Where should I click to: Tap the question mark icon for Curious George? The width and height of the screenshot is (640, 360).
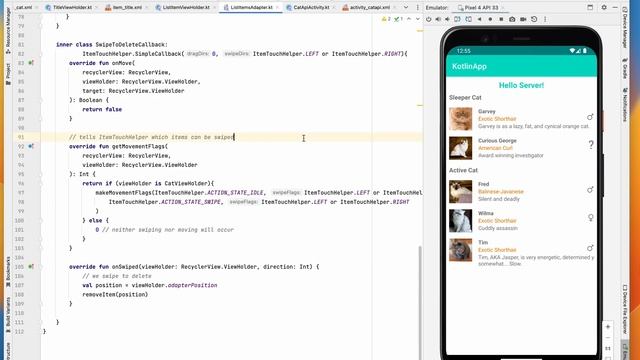tap(591, 145)
